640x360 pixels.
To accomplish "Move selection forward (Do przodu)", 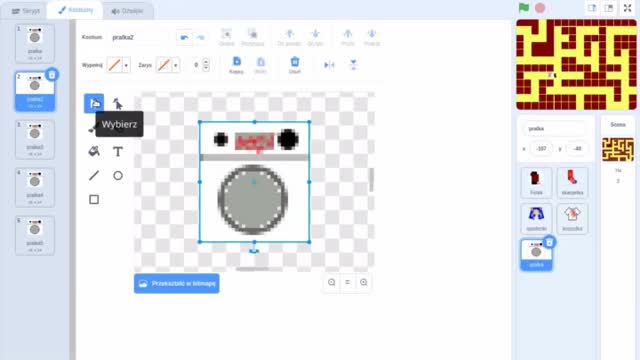I will 289,37.
